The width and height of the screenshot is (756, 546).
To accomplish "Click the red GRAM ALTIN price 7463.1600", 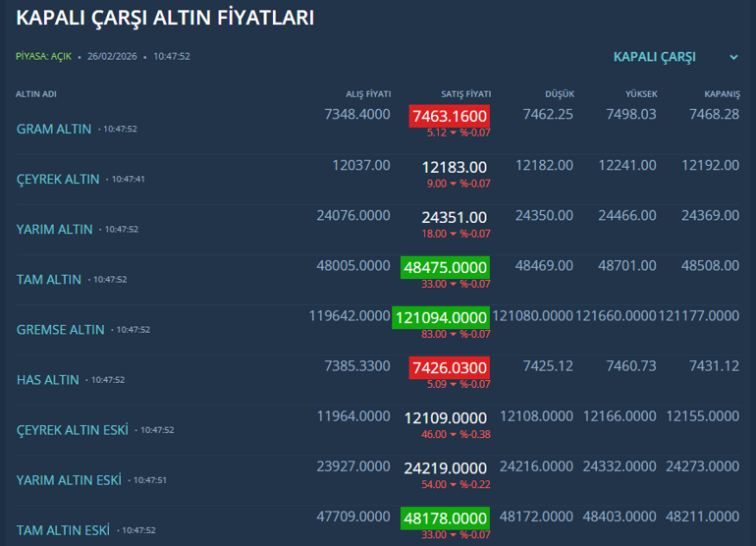I will click(449, 116).
